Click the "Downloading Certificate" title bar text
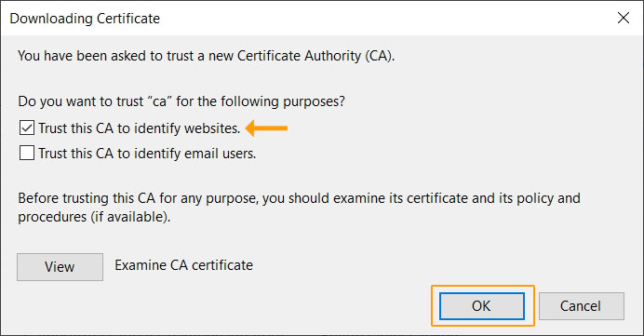Viewport: 644px width, 336px height. (85, 19)
